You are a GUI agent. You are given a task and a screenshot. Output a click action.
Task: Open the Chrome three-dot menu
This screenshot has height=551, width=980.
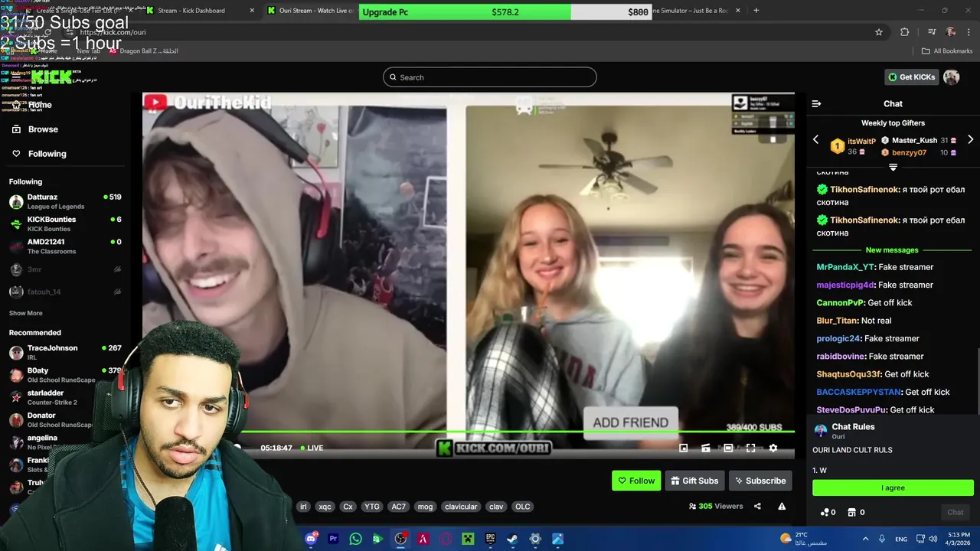tap(969, 32)
